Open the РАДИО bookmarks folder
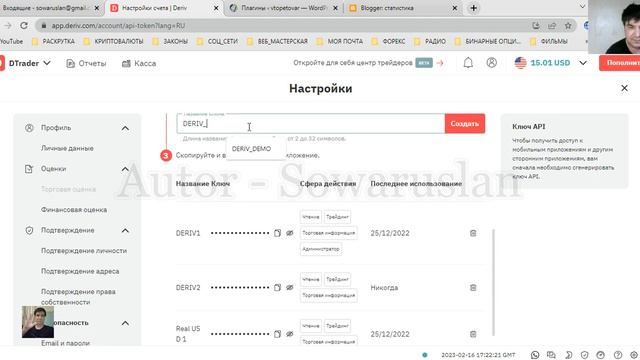Image resolution: width=640 pixels, height=360 pixels. (x=430, y=41)
